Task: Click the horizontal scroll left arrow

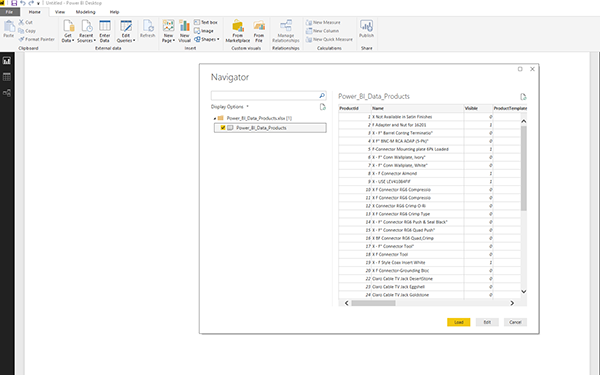Action: pyautogui.click(x=347, y=303)
